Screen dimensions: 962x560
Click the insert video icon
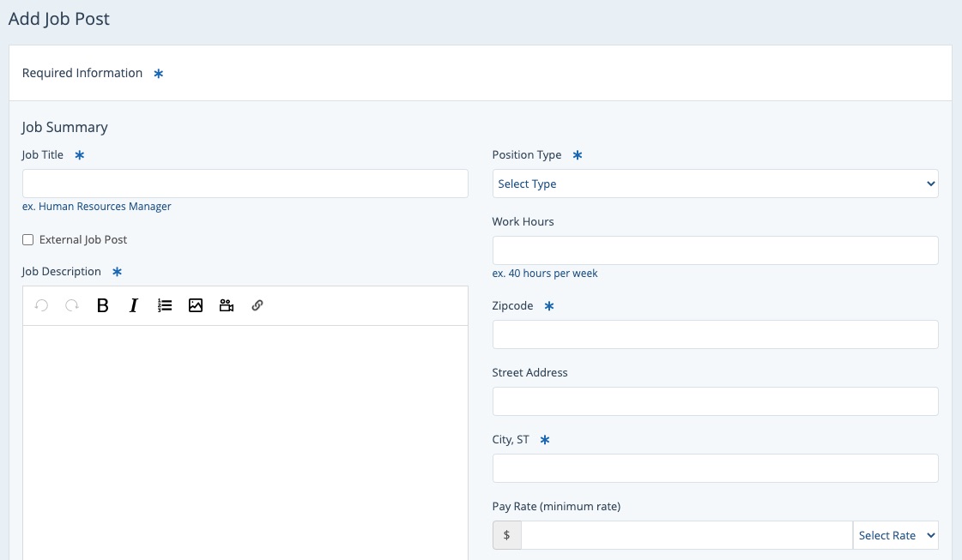tap(227, 305)
